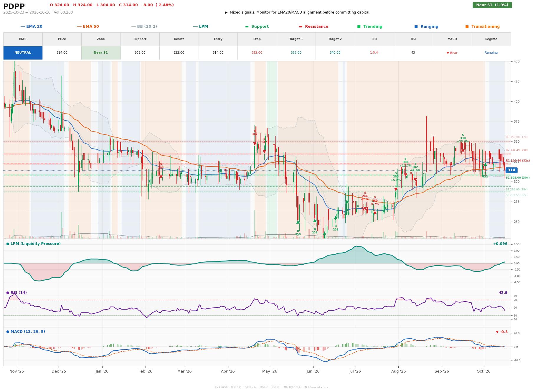Toggle the LPM legend entry
The height and width of the screenshot is (392, 533).
200,27
